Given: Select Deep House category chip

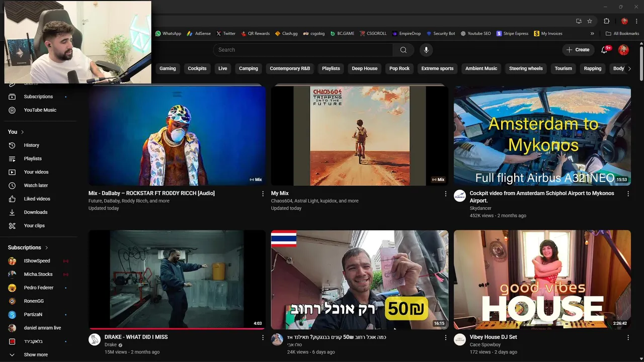Looking at the screenshot, I should (365, 68).
